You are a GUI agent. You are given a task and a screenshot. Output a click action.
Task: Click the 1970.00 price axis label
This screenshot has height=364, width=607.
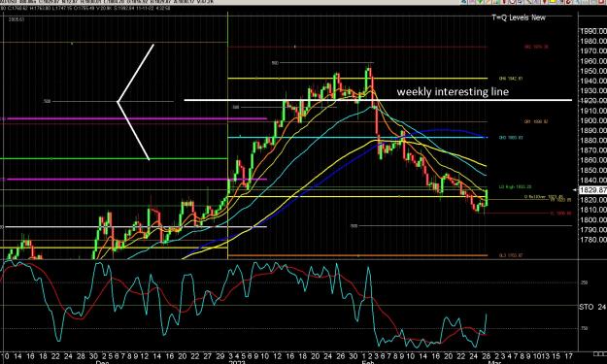point(593,51)
